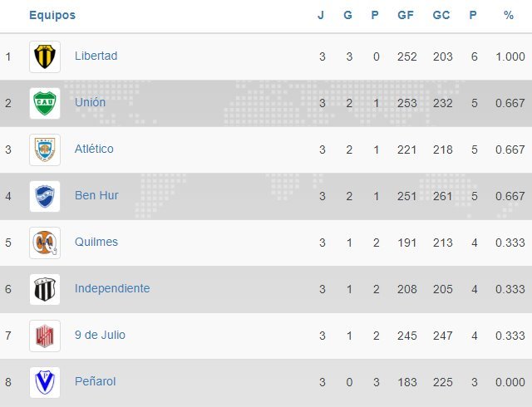Click the Quilmes team crest icon
This screenshot has width=532, height=407.
coord(45,243)
